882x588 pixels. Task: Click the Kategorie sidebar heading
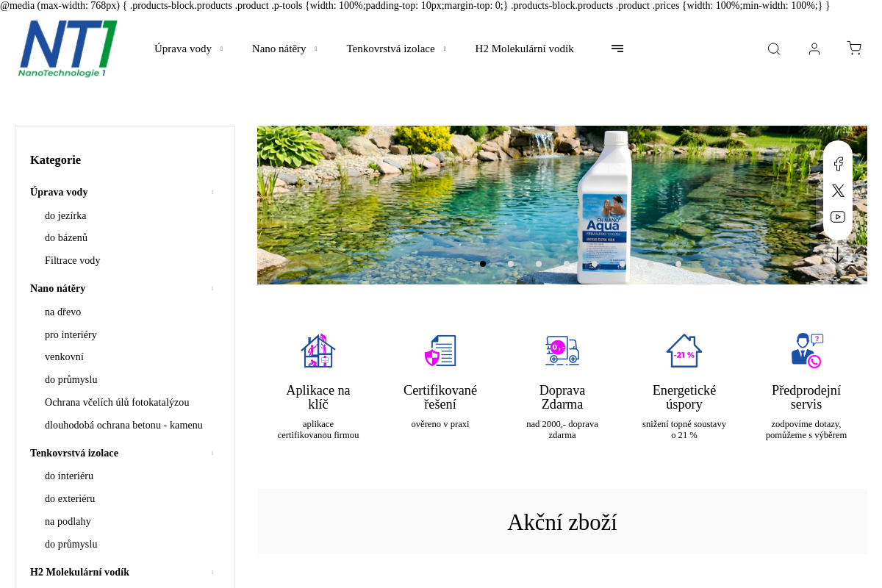click(55, 159)
